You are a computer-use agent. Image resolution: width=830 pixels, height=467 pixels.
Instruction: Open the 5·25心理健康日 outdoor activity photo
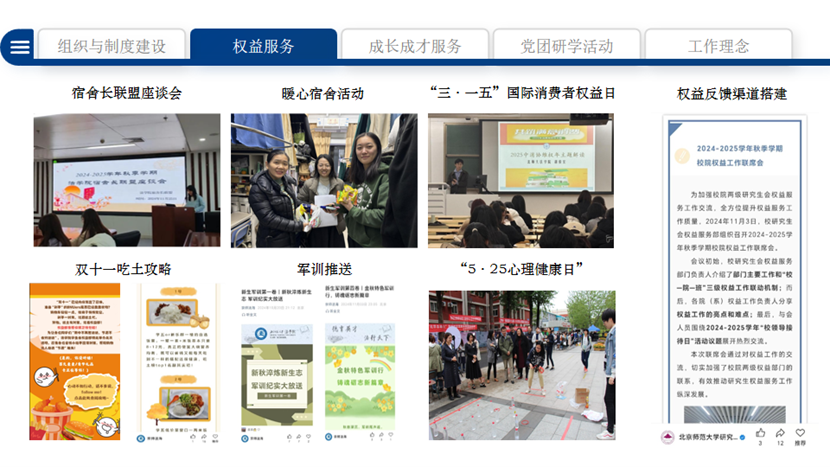tap(522, 365)
